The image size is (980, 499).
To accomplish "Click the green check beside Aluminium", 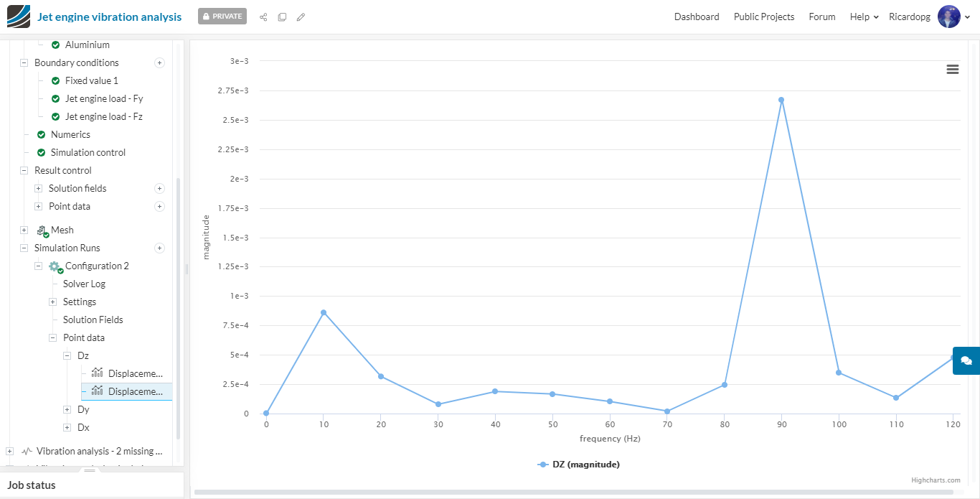I will (x=55, y=45).
